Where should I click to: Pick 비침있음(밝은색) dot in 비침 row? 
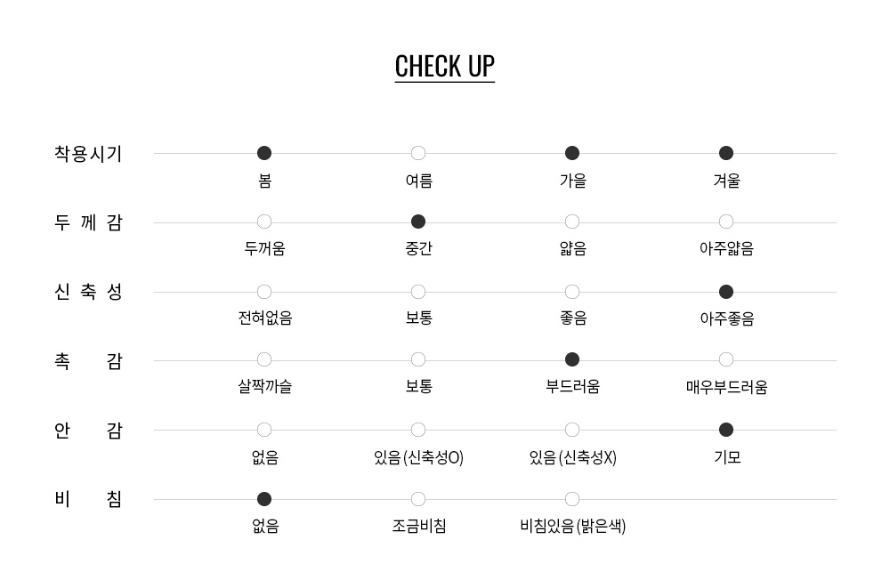572,499
